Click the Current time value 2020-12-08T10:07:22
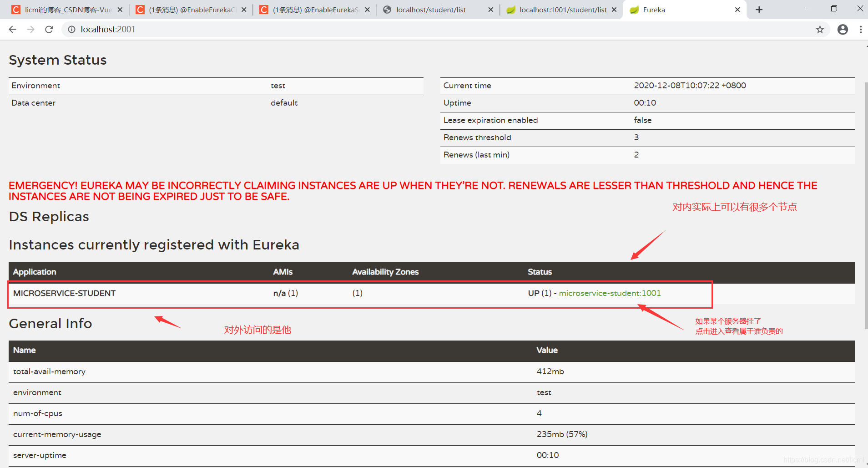This screenshot has width=868, height=468. pos(690,86)
